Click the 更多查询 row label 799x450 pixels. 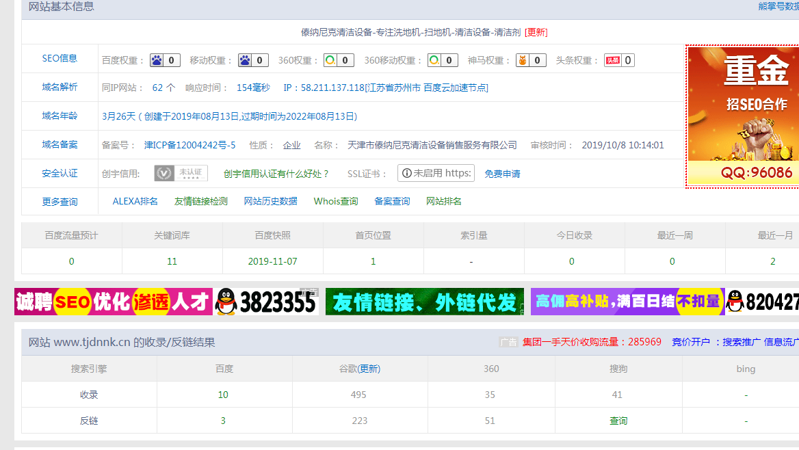tap(60, 202)
